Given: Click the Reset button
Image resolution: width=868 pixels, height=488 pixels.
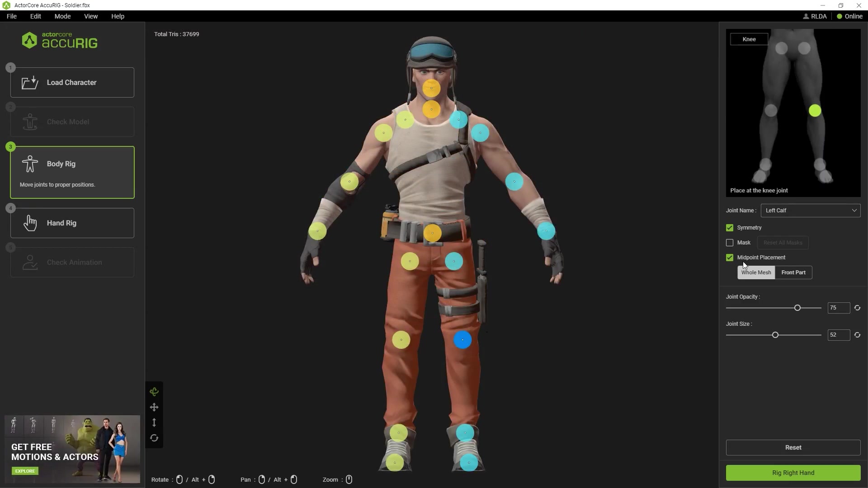Looking at the screenshot, I should 793,447.
